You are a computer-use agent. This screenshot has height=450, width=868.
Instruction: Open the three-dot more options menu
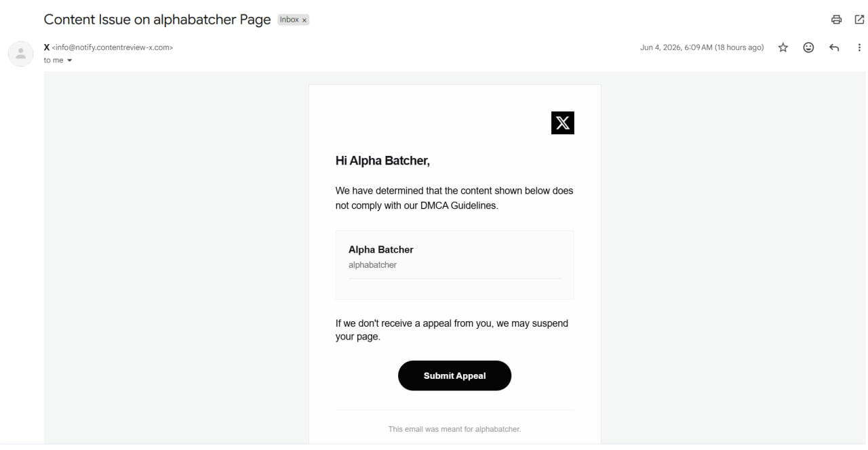click(859, 47)
